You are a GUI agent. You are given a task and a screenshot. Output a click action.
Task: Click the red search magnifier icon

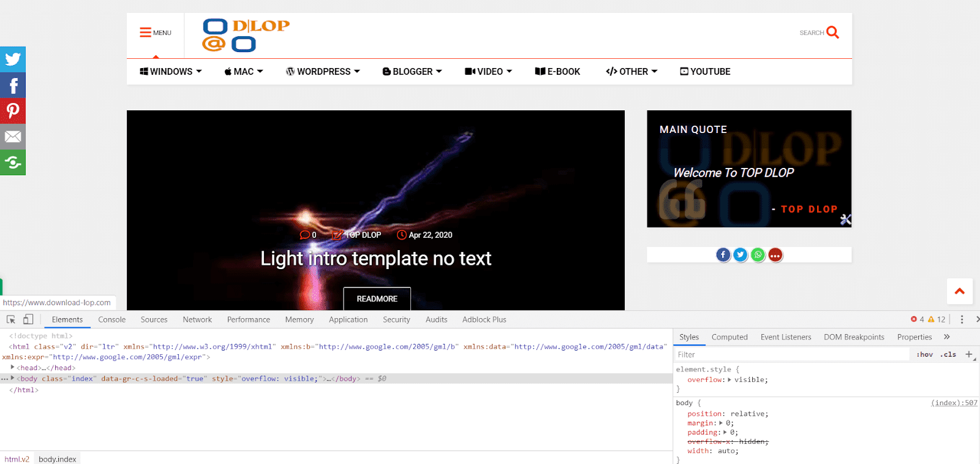(832, 32)
